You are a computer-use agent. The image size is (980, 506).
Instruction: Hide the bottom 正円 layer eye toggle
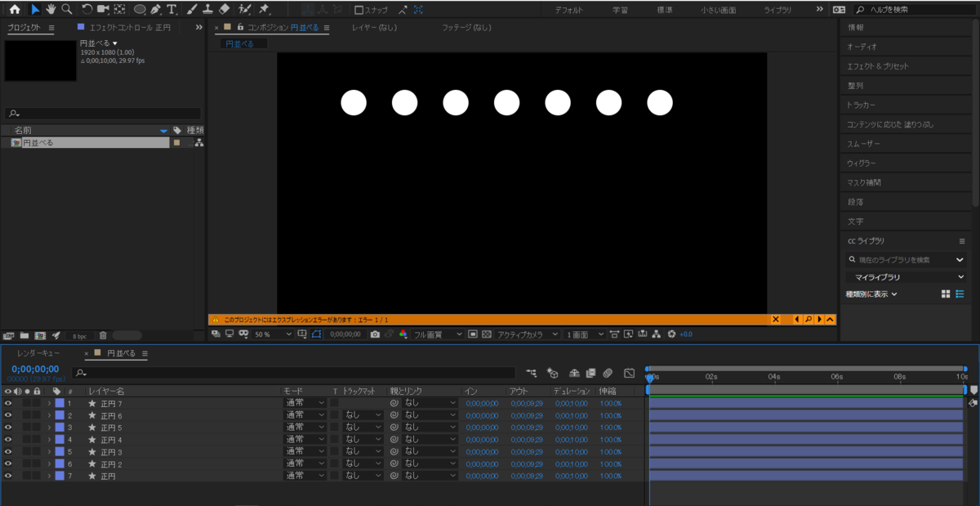click(x=8, y=476)
